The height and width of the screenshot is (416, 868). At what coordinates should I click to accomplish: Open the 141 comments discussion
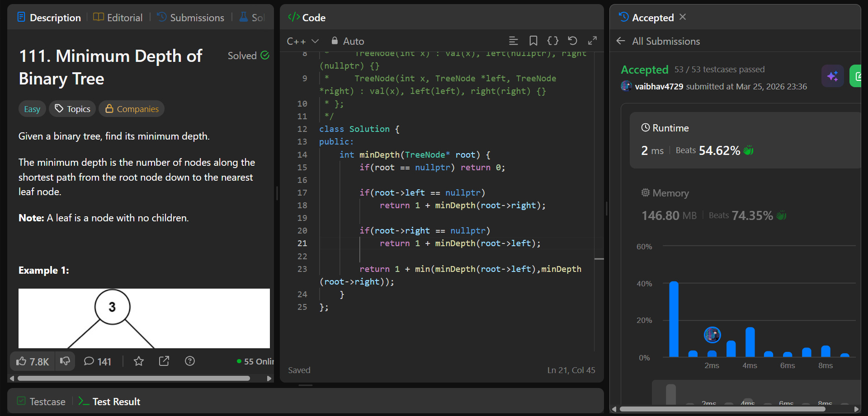click(98, 361)
